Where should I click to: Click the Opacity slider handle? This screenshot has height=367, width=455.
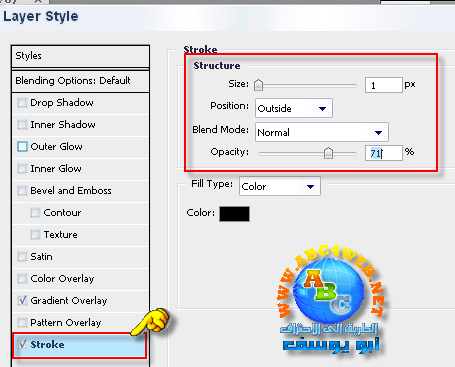point(328,153)
